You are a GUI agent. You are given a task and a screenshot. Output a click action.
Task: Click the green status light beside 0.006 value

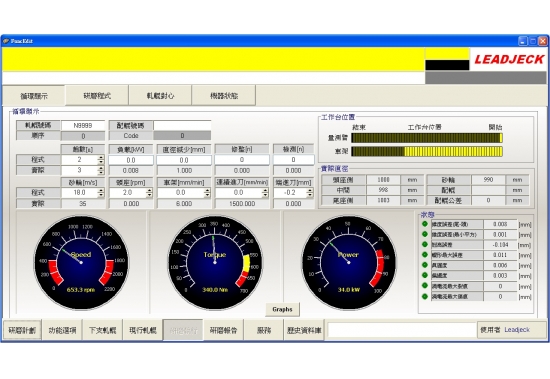coord(425,265)
